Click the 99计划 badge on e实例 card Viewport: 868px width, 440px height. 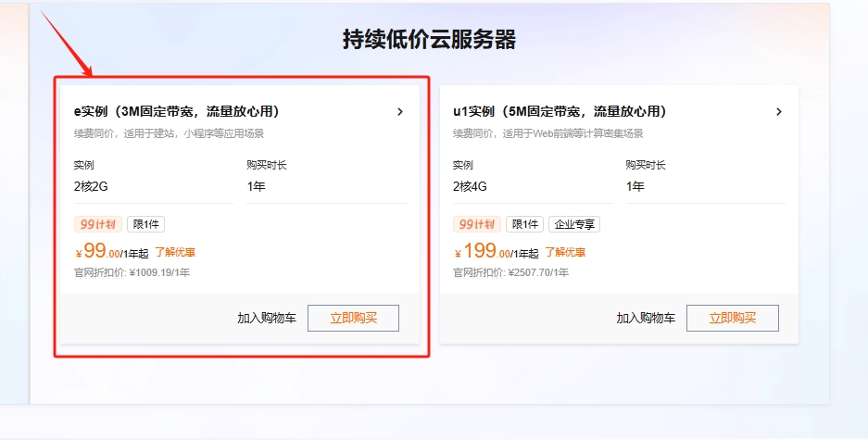pos(98,224)
